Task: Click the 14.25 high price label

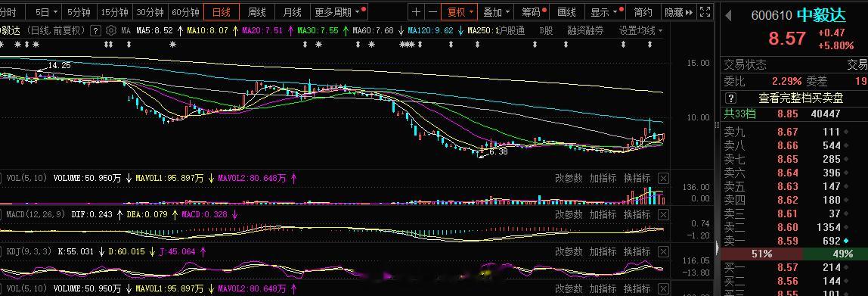Action: click(59, 65)
